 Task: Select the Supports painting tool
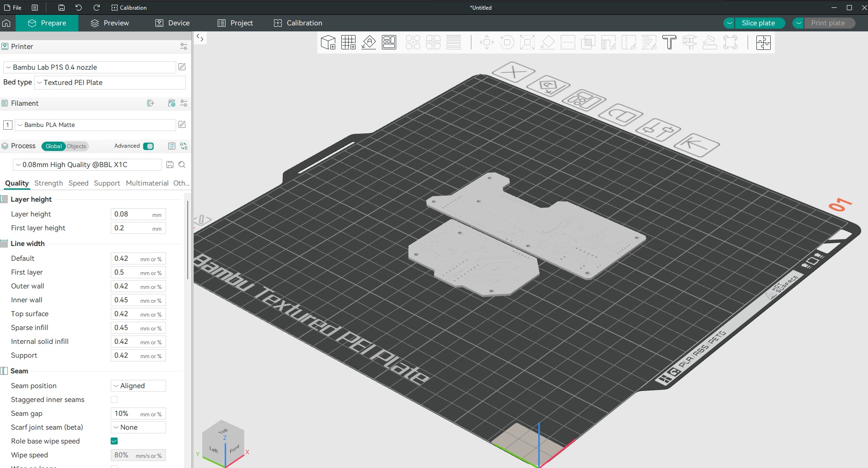click(x=608, y=42)
